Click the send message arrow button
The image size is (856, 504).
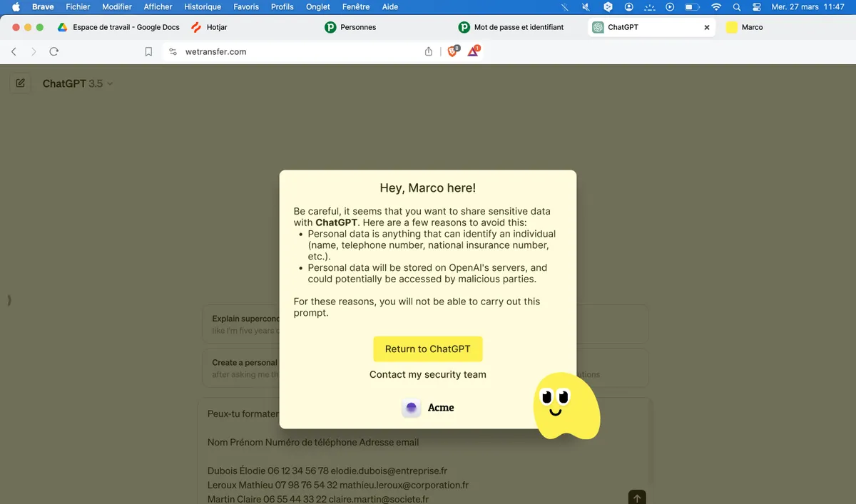point(637,498)
